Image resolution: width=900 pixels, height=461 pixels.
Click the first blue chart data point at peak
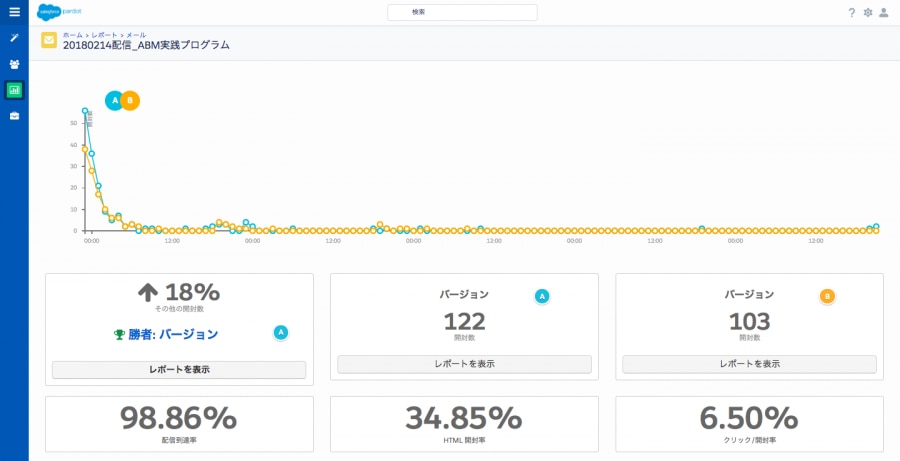(x=85, y=111)
